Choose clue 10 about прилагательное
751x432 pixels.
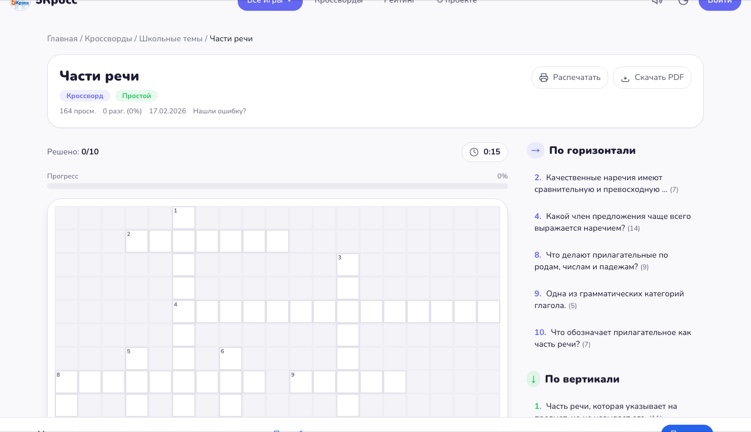(x=613, y=338)
